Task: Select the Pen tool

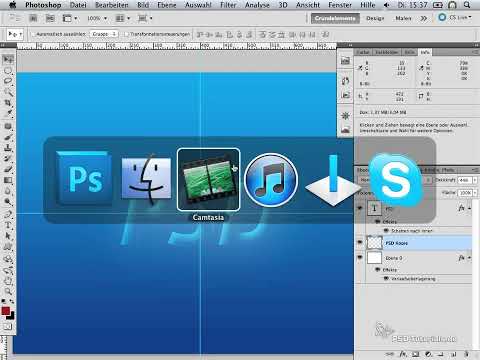Action: [8, 214]
